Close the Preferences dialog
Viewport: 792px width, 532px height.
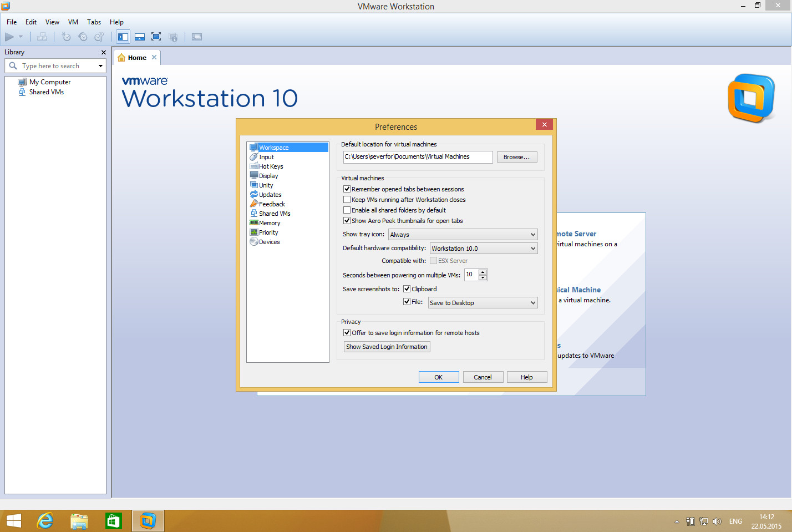pos(545,124)
